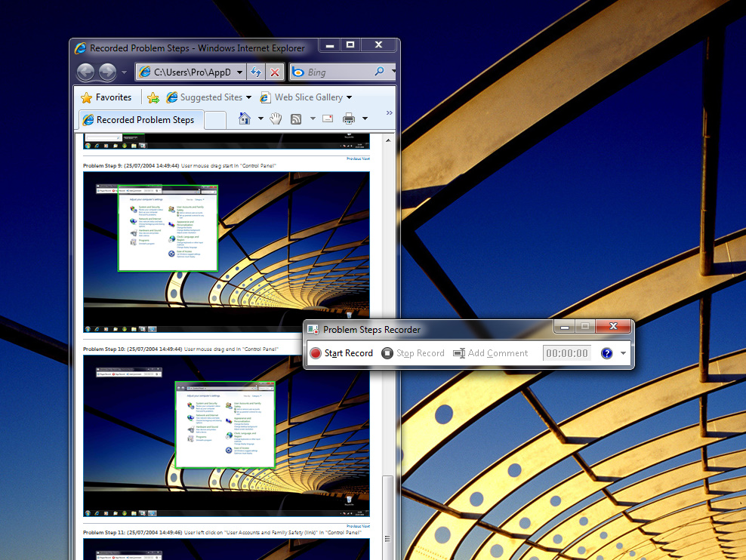Refresh the page with the blue arrows icon
This screenshot has height=560, width=746.
point(256,72)
